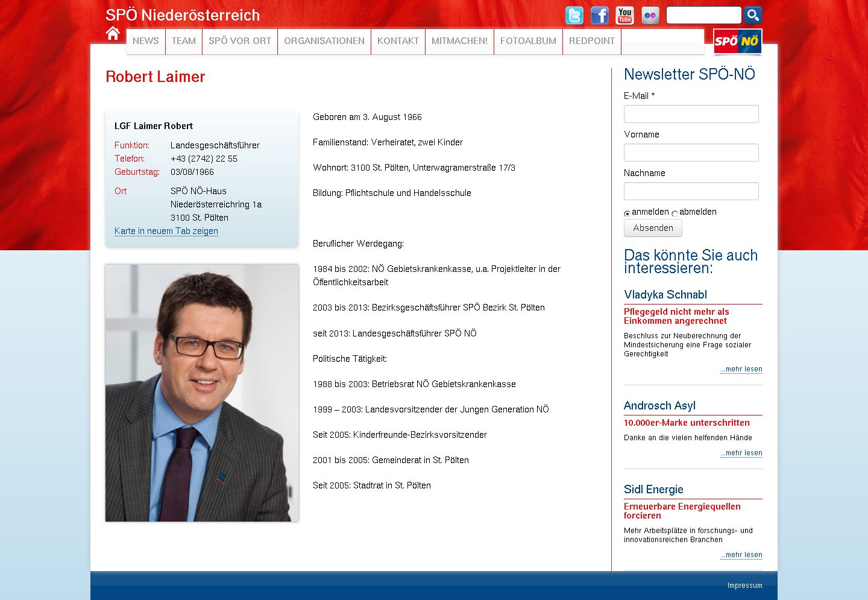Screen dimensions: 868x600
Task: Click the SPÖ NÖ logo
Action: 737,42
